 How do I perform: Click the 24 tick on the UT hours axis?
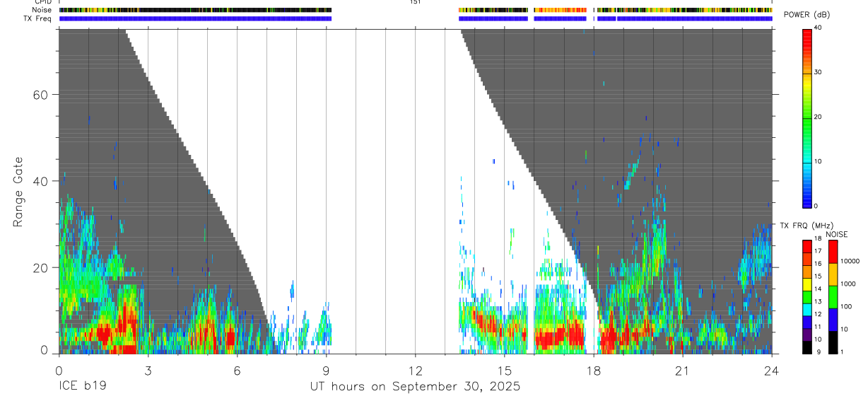click(771, 371)
